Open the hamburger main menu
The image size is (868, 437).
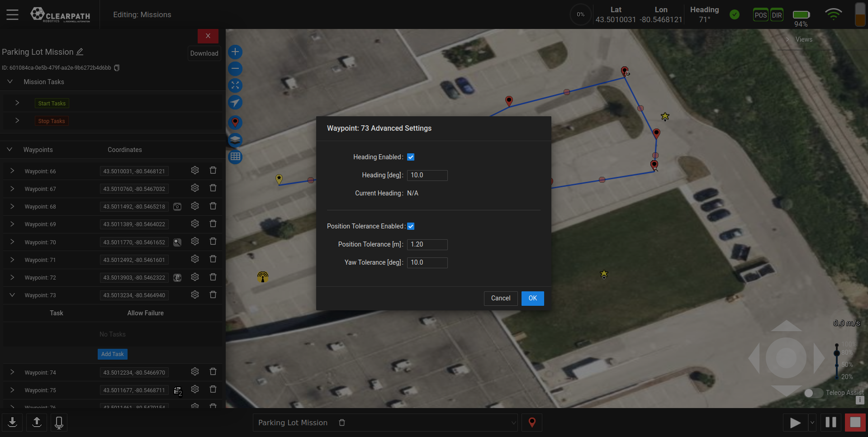[x=13, y=15]
